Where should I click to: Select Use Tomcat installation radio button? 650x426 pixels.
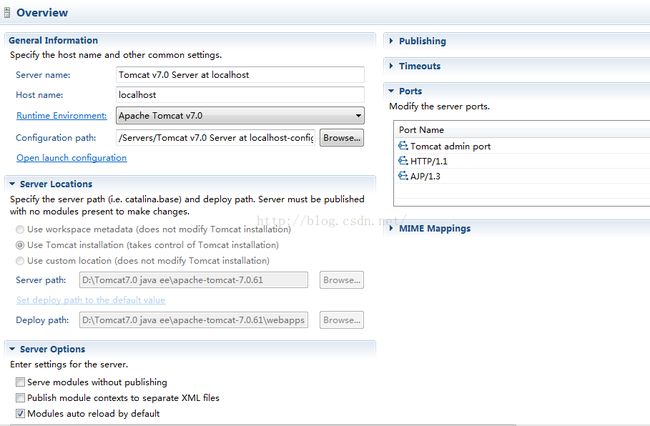[20, 245]
